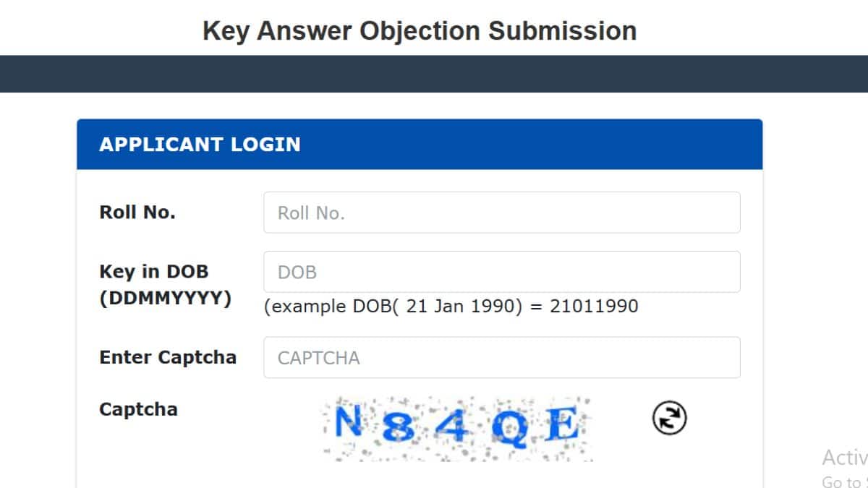Image resolution: width=868 pixels, height=488 pixels.
Task: Click the 'APPLICANT LOGIN' panel header
Action: [200, 144]
